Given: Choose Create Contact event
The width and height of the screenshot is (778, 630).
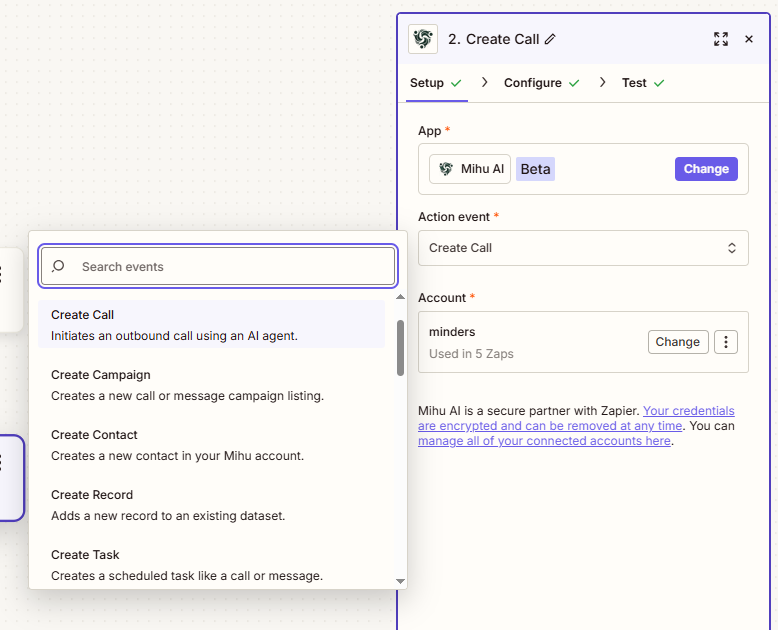Looking at the screenshot, I should (x=211, y=445).
